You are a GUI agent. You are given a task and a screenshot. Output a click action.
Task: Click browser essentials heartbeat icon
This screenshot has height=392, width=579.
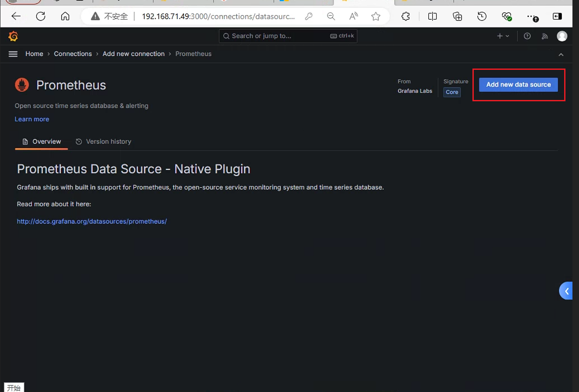click(x=507, y=16)
